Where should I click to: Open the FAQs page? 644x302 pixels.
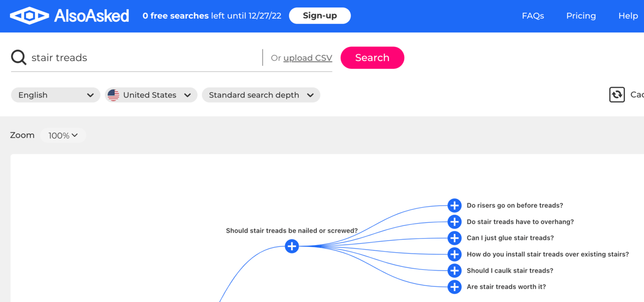(x=533, y=16)
